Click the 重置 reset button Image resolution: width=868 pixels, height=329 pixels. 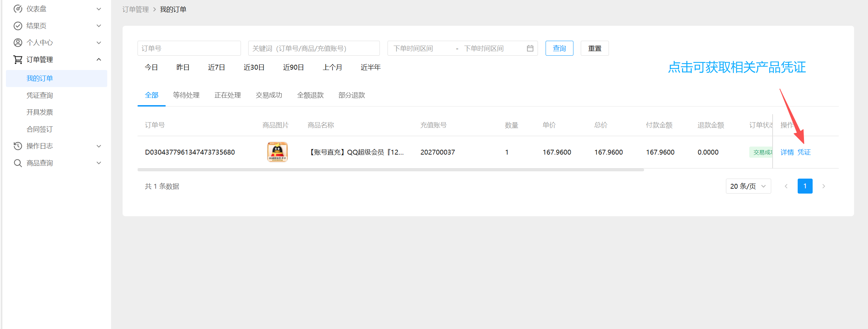coord(595,48)
